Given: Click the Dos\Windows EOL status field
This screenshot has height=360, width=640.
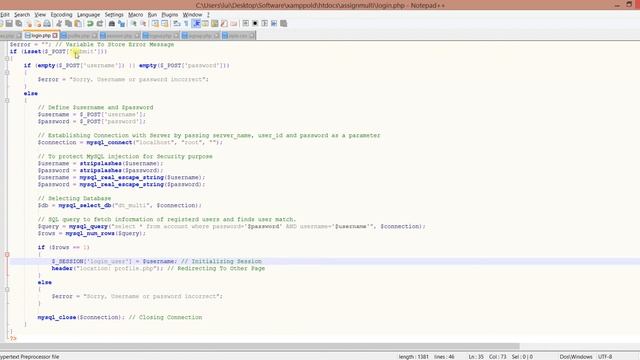Looking at the screenshot, I should [576, 356].
